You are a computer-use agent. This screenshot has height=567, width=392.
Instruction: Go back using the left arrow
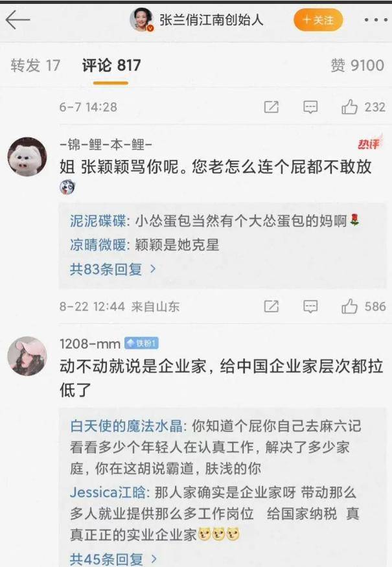click(x=17, y=19)
